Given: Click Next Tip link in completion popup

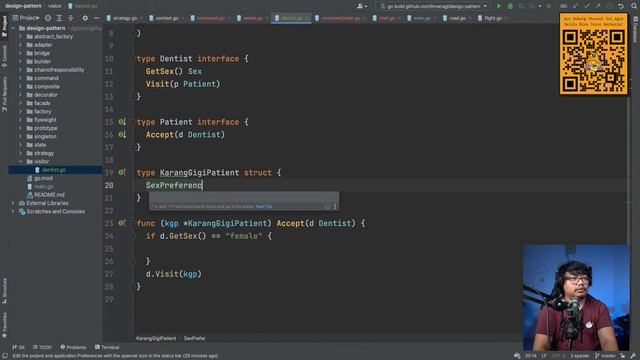Looking at the screenshot, I should (264, 207).
